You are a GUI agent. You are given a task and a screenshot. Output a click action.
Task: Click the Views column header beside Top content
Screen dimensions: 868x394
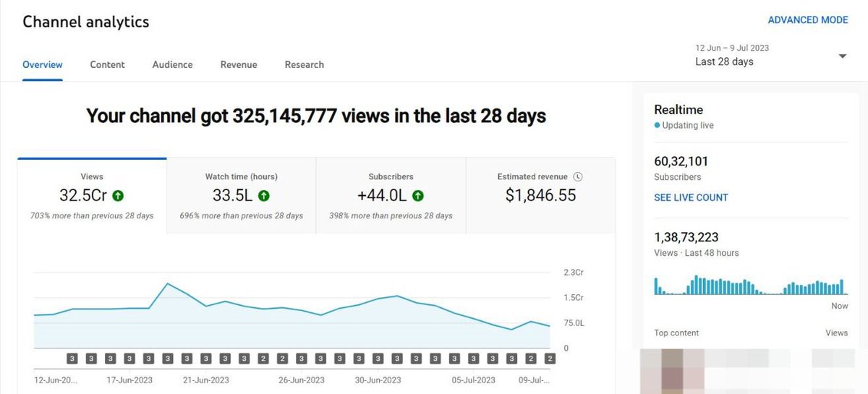(837, 333)
